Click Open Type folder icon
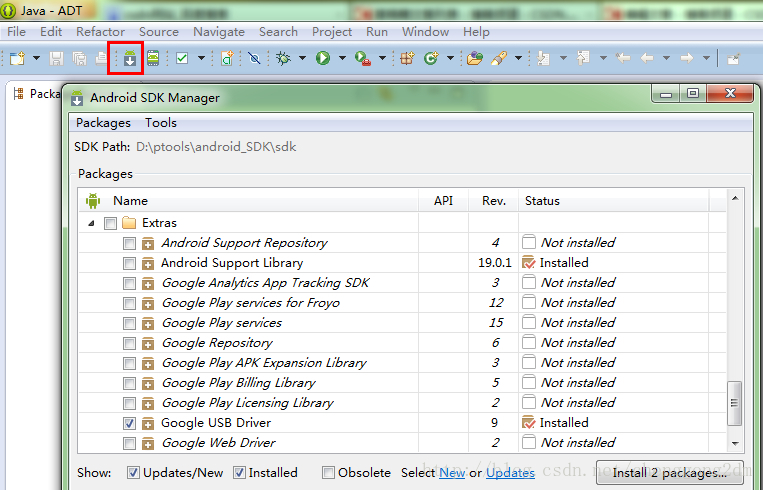763x490 pixels. coord(475,58)
